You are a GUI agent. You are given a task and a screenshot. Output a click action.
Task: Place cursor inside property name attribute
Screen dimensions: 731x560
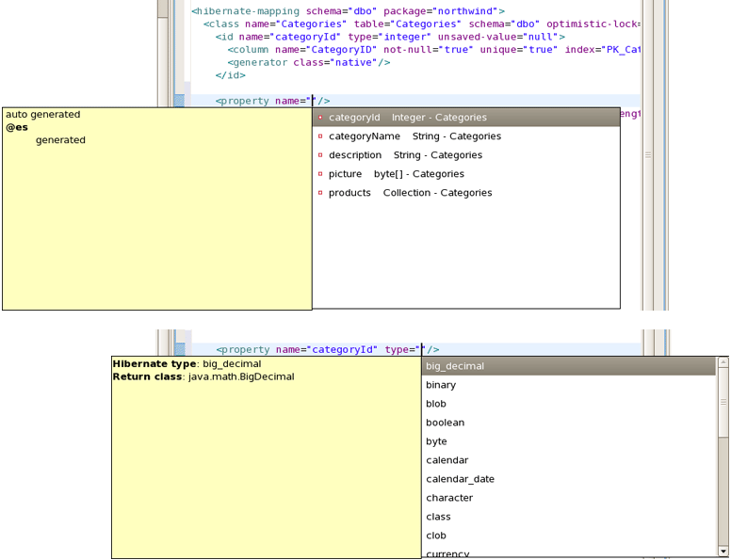coord(313,101)
